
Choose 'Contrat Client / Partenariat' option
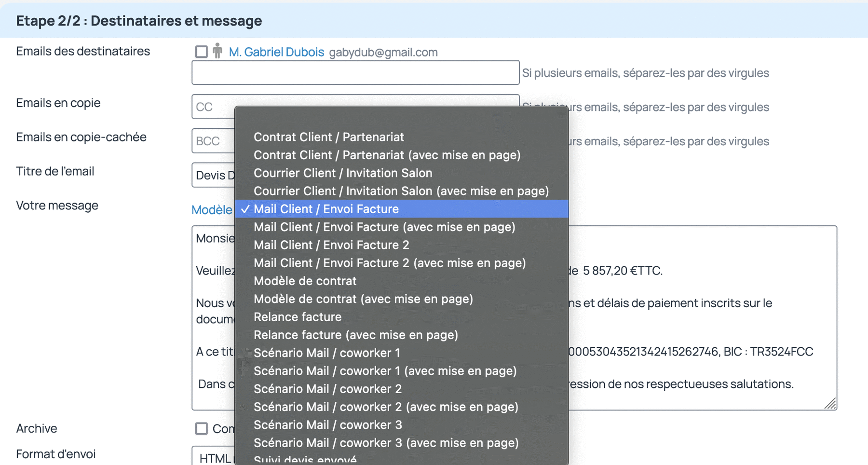click(x=401, y=137)
